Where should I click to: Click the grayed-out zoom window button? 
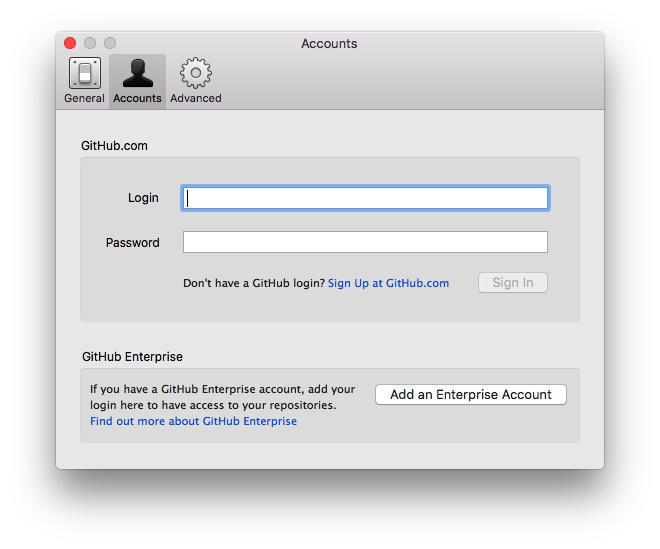click(x=110, y=43)
